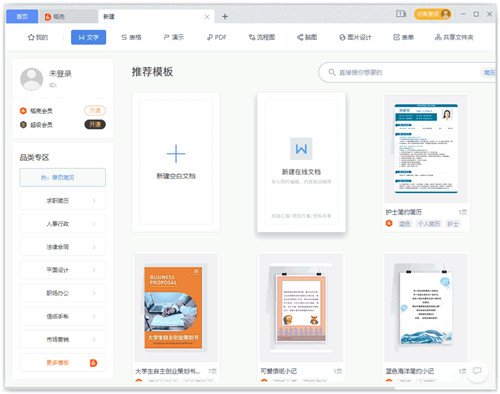Image resolution: width=500 pixels, height=394 pixels.
Task: Close the 新建 tab
Action: point(207,17)
